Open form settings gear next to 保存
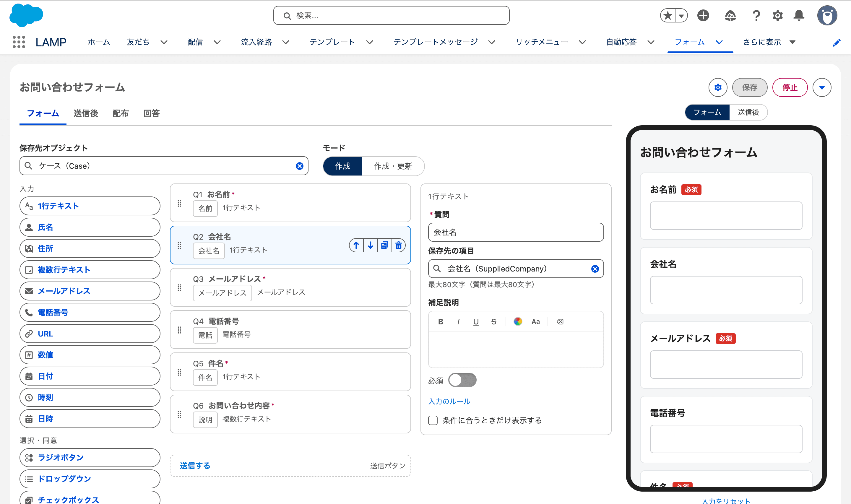The image size is (851, 504). (717, 87)
